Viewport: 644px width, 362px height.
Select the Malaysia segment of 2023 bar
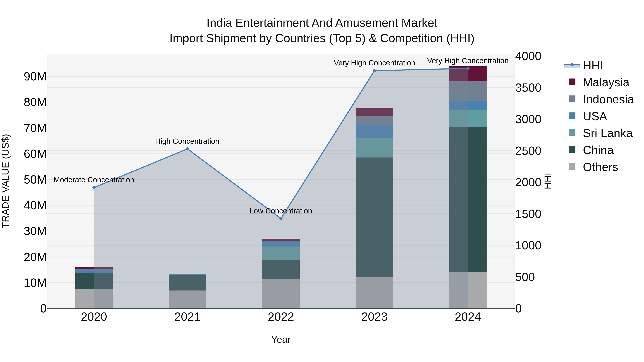click(374, 112)
